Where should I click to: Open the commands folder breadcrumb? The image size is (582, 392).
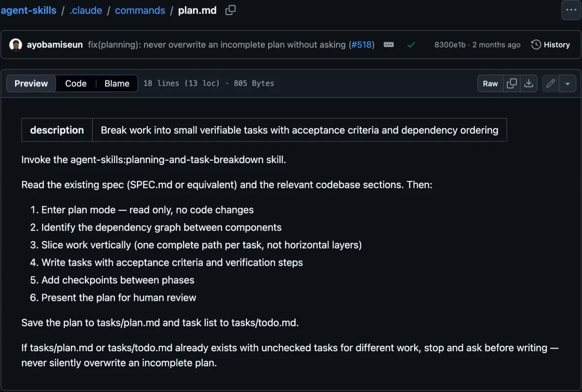(140, 10)
